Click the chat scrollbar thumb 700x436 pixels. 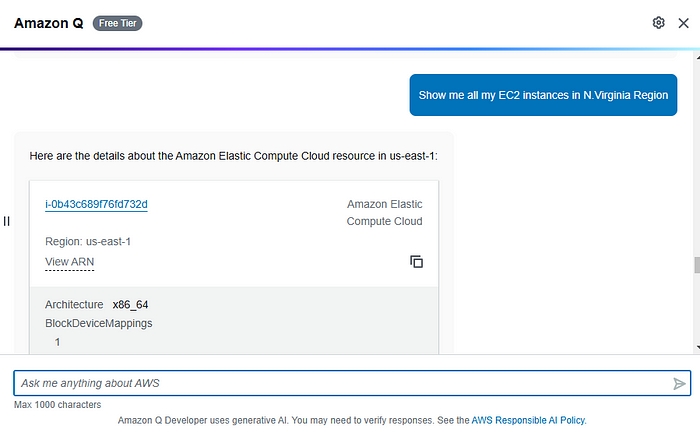pos(695,266)
